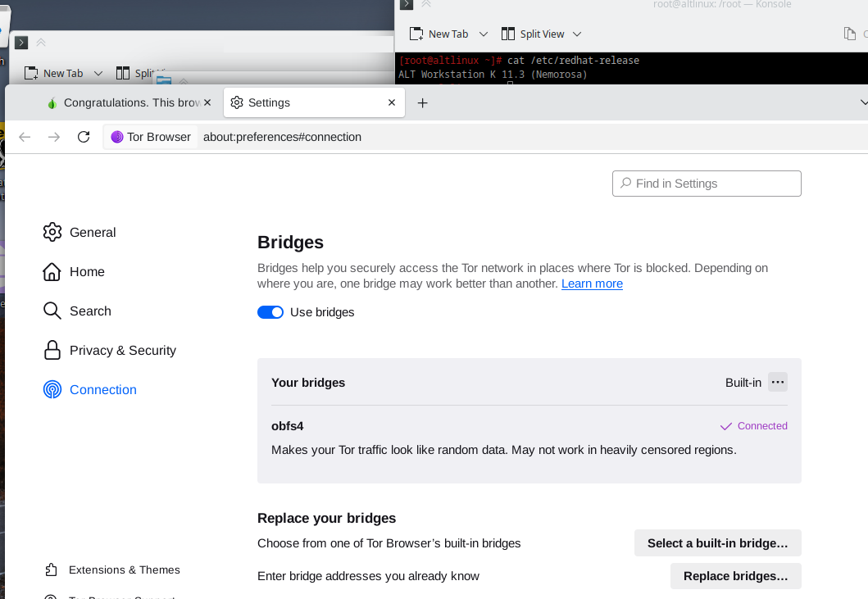868x599 pixels.
Task: Open the Your bridges three-dot menu
Action: point(778,382)
